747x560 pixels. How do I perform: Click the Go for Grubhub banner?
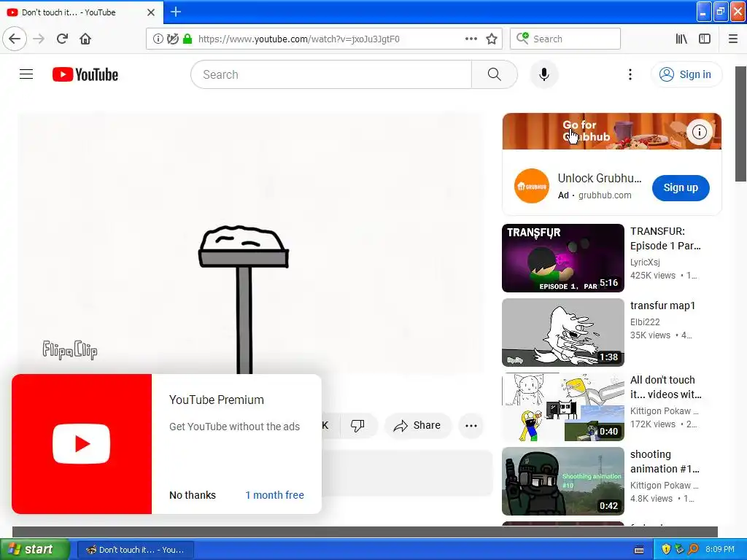tap(612, 131)
